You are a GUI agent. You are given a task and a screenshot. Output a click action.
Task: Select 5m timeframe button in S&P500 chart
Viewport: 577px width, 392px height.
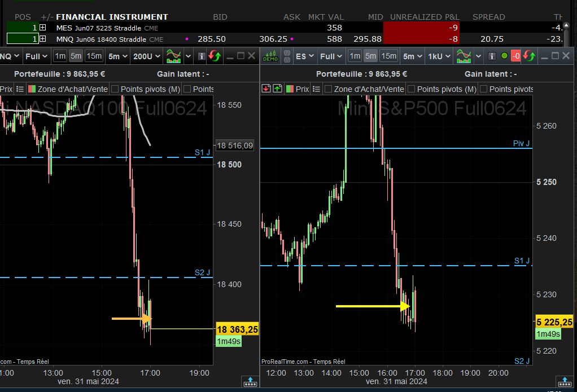[x=370, y=56]
